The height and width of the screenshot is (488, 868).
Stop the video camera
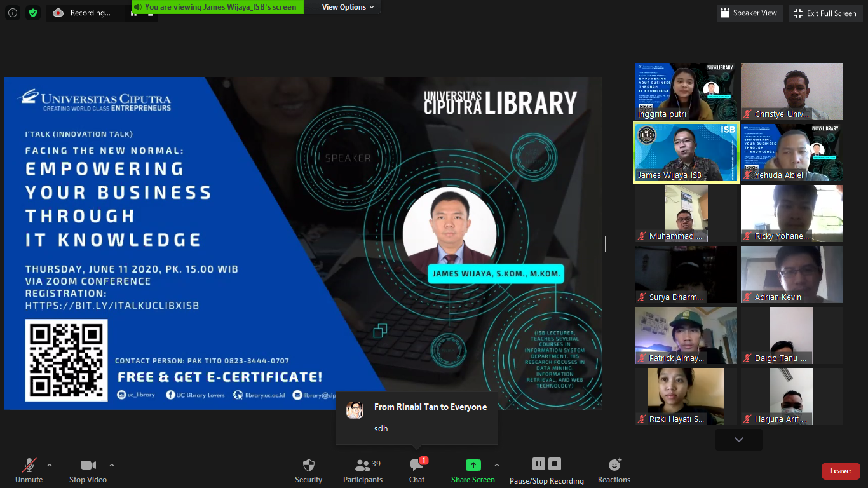coord(88,470)
